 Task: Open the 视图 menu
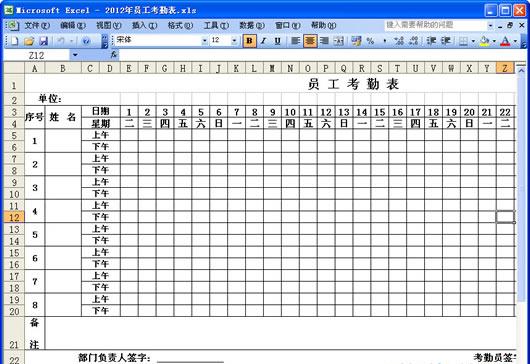(x=109, y=25)
